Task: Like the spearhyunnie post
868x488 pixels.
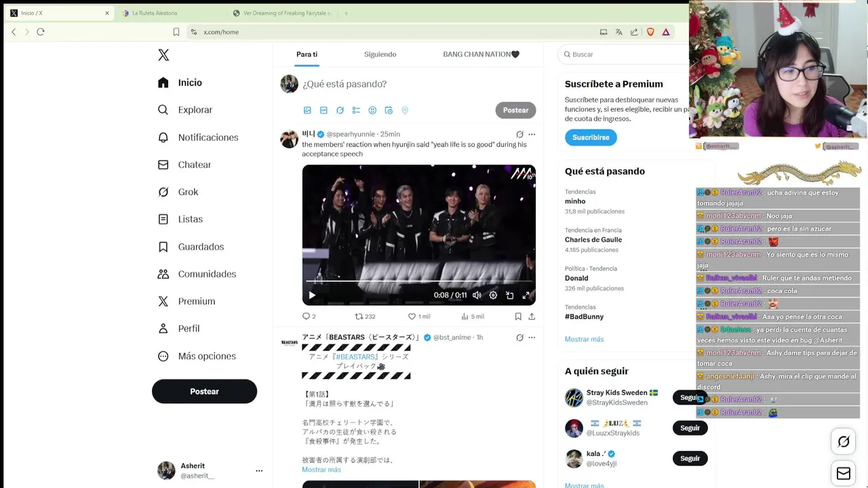Action: coord(418,317)
